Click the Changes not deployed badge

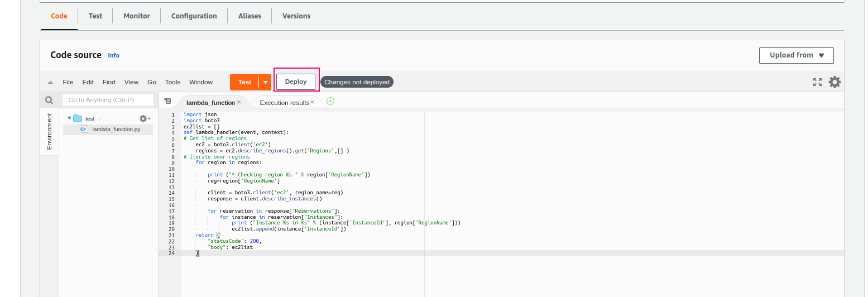pyautogui.click(x=357, y=82)
